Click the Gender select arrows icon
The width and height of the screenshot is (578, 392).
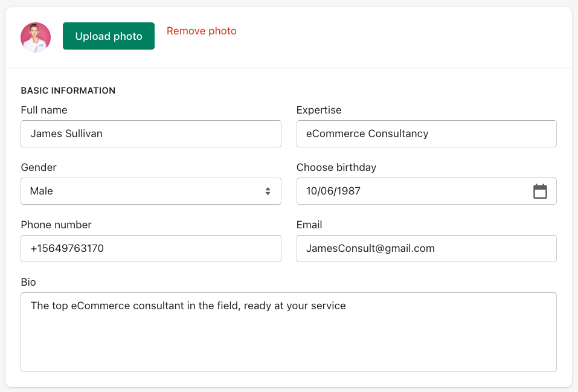(x=268, y=191)
